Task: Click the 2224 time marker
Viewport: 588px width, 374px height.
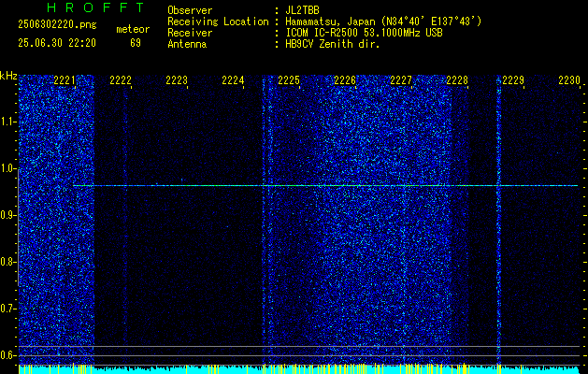Action: (x=233, y=80)
